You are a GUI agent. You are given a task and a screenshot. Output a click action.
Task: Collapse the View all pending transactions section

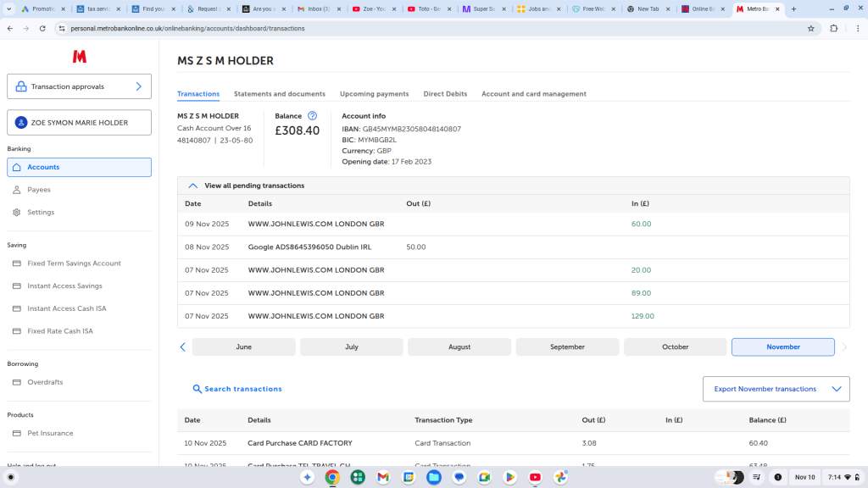[193, 186]
